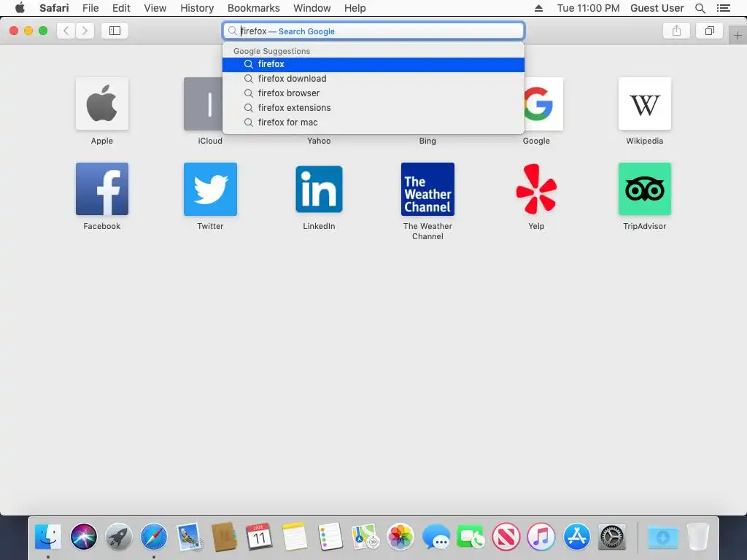Viewport: 747px width, 560px height.
Task: Open News in the Dock
Action: [506, 536]
